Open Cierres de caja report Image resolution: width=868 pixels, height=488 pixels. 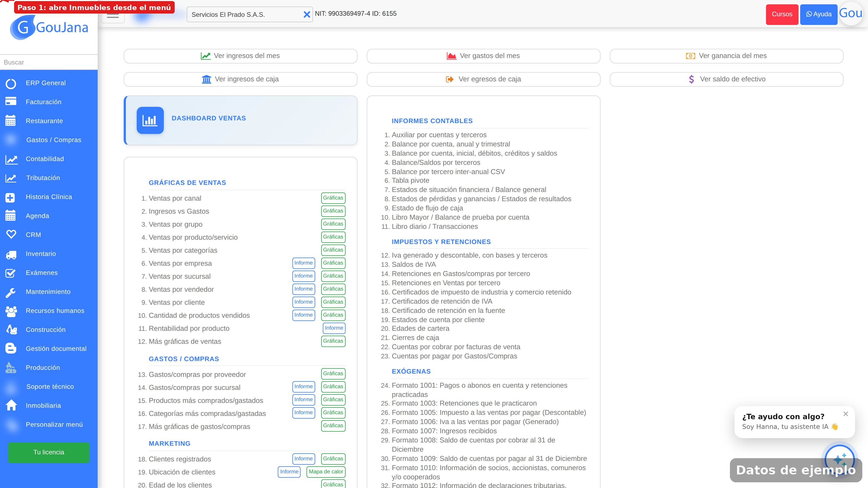click(x=415, y=338)
